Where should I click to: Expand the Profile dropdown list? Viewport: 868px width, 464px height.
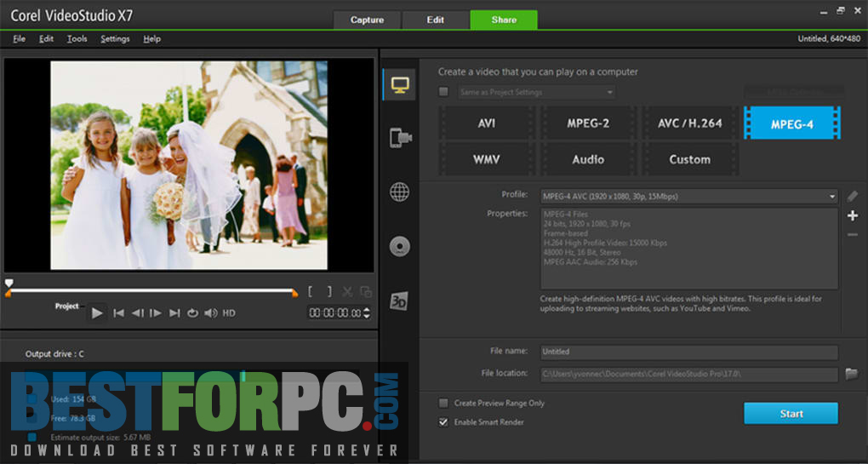832,197
